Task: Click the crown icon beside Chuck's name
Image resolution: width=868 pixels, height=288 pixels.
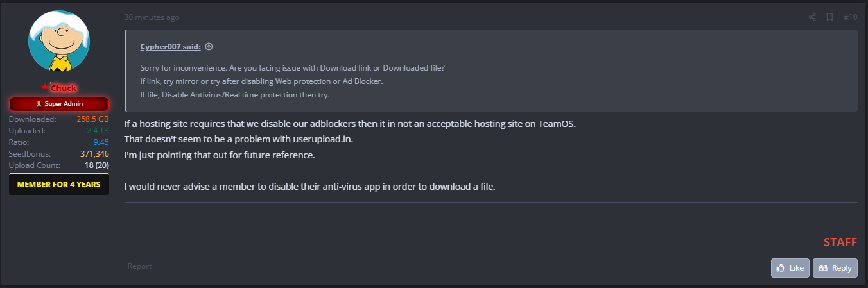Action: (45, 87)
